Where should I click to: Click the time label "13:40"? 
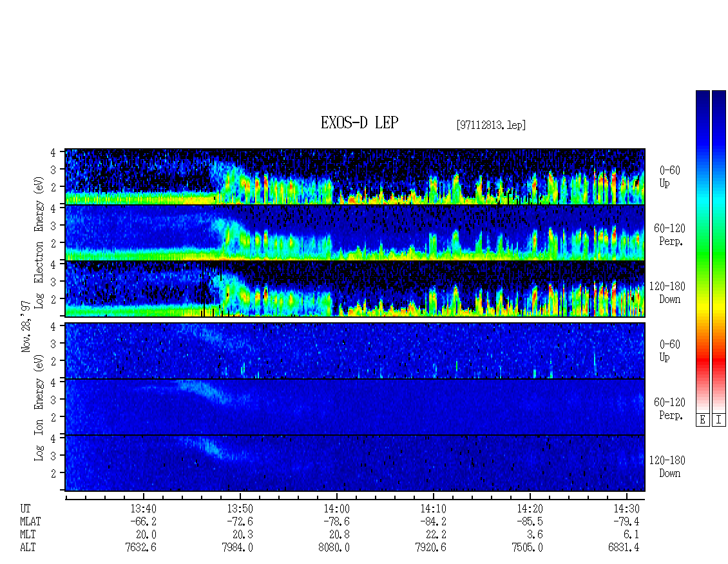pos(143,509)
